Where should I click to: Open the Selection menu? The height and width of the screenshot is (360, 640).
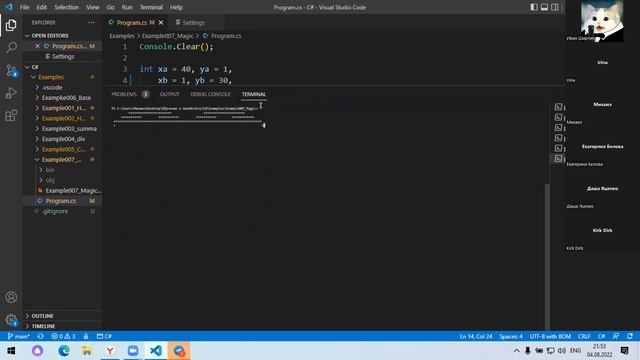67,7
